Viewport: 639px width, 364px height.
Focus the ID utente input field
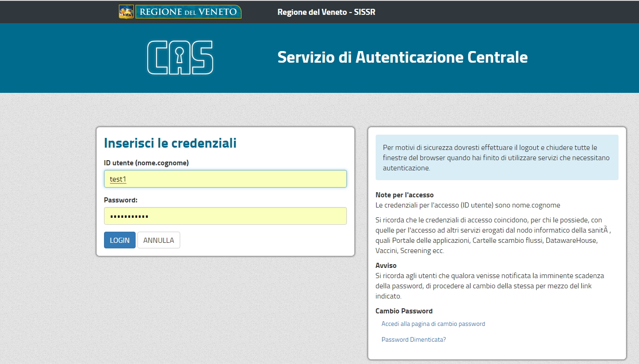[225, 179]
